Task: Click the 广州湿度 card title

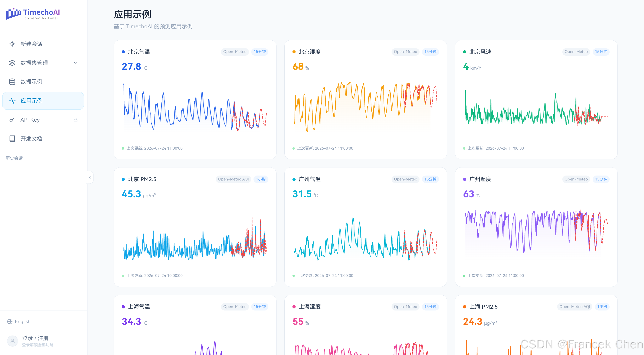Action: (x=480, y=179)
